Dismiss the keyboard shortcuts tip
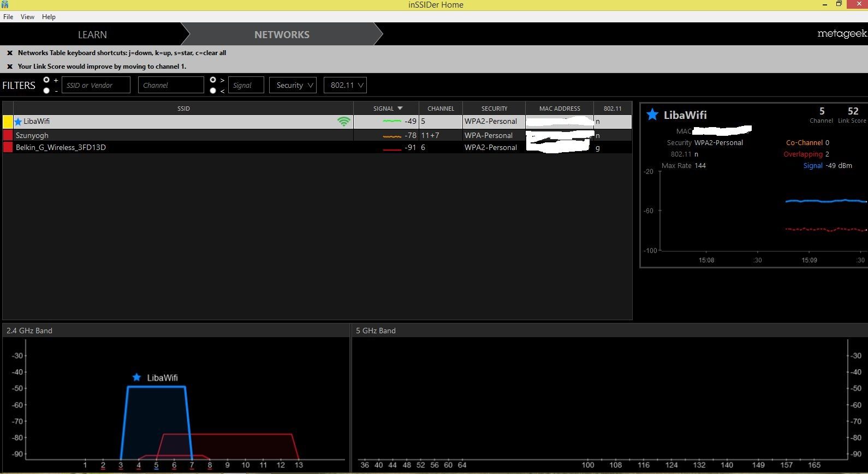This screenshot has width=868, height=474. click(9, 53)
